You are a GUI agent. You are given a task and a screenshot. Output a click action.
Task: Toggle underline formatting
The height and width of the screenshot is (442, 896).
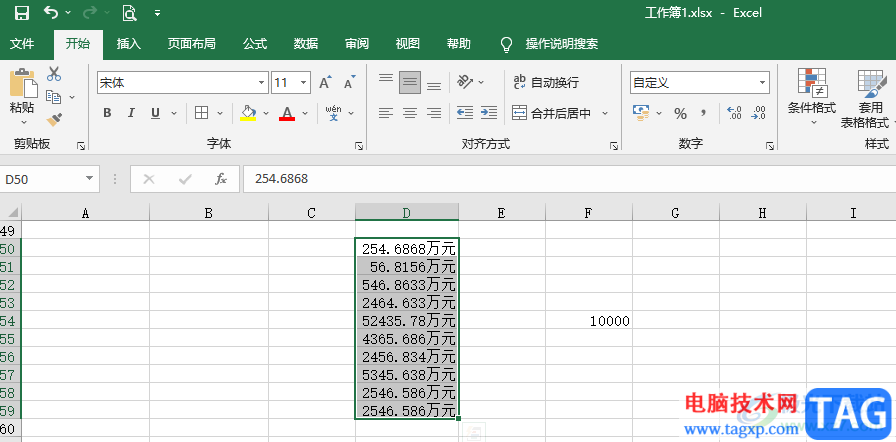pos(155,113)
